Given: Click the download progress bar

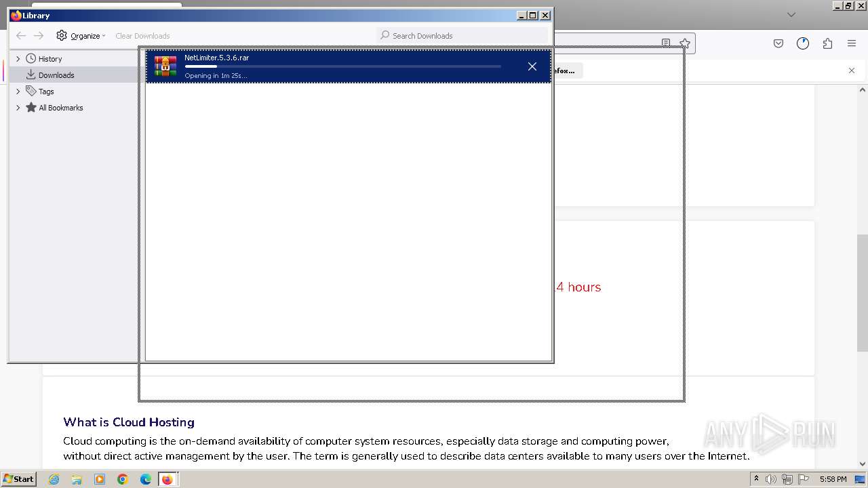Looking at the screenshot, I should pos(342,66).
